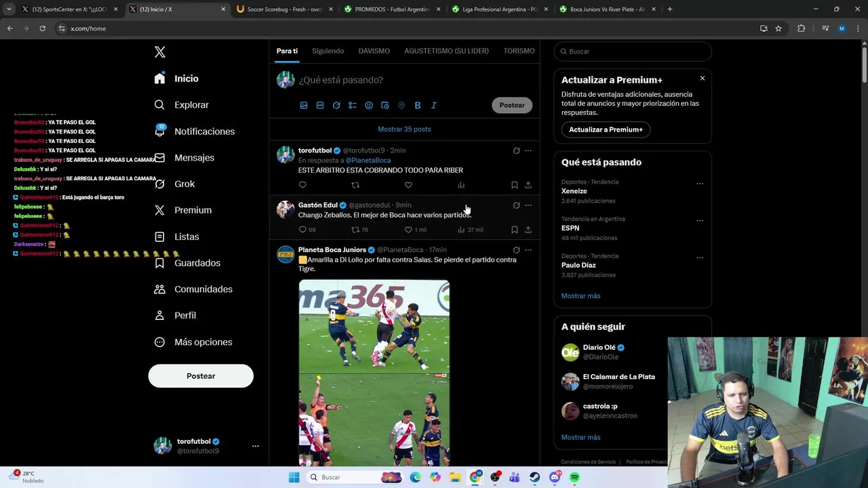This screenshot has height=488, width=868.
Task: Click the Grok enhance icon in composer
Action: [x=336, y=105]
